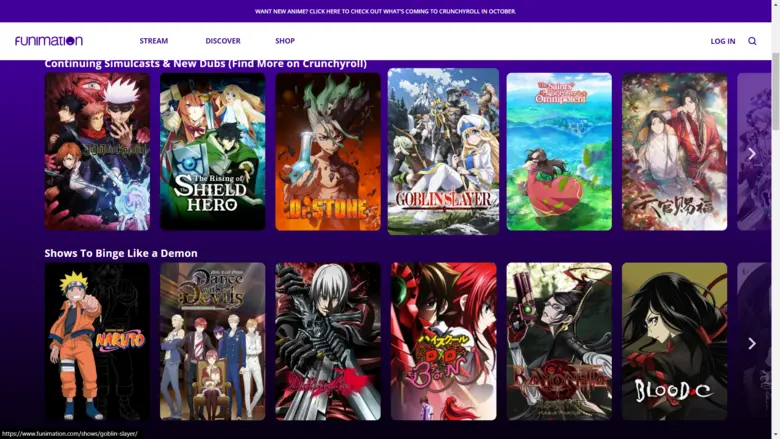Open The Saint's Magic Power is Omnipotent poster
Image resolution: width=780 pixels, height=439 pixels.
click(559, 152)
